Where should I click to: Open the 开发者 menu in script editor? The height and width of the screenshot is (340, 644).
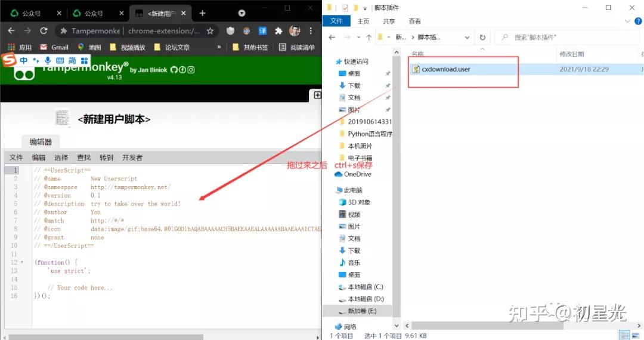(x=132, y=157)
